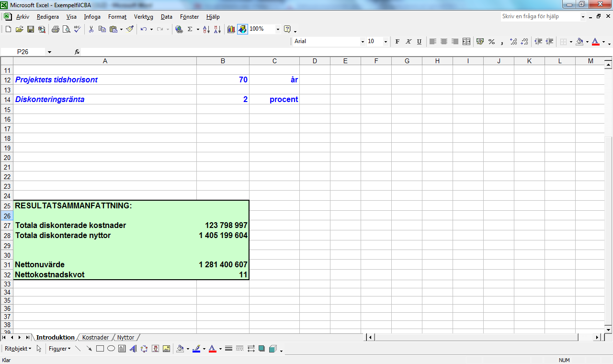The height and width of the screenshot is (364, 613).
Task: Toggle underline formatting
Action: click(419, 42)
